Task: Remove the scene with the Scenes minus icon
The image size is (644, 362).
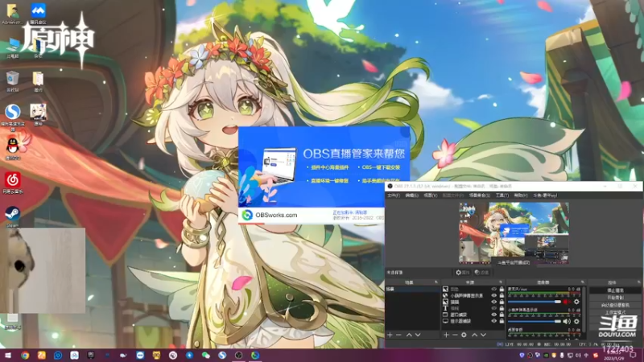Action: click(x=398, y=335)
